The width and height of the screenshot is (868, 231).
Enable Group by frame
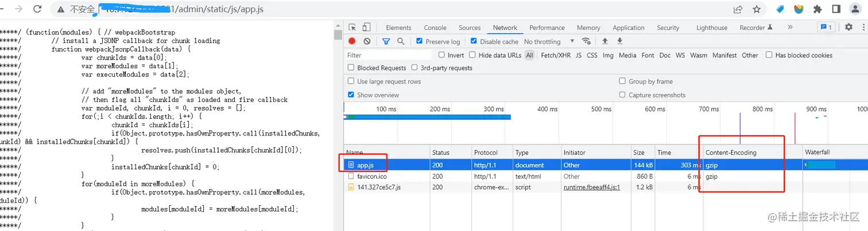coord(622,81)
